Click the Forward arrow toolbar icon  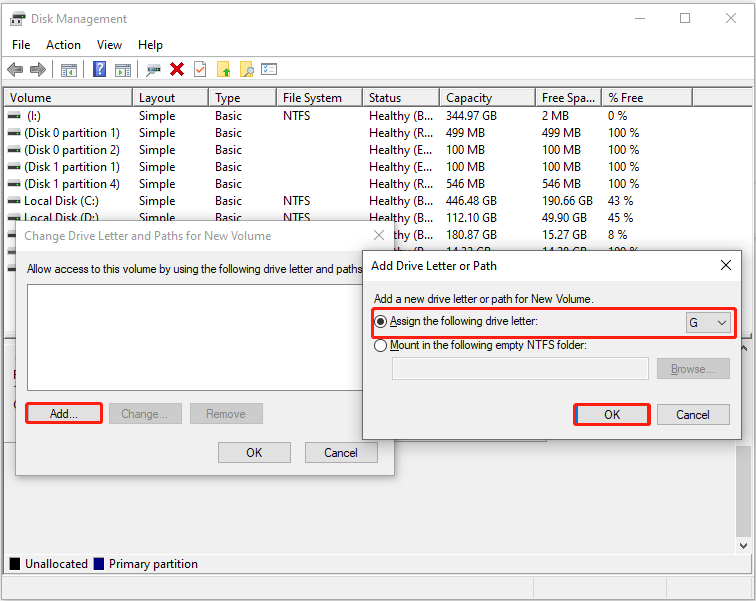38,69
